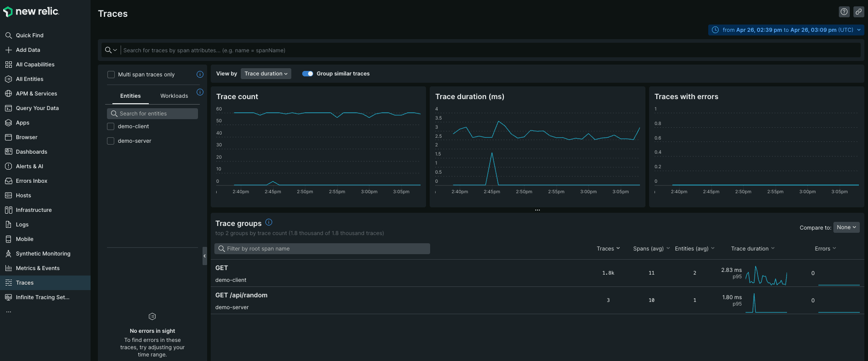This screenshot has height=361, width=868.
Task: Open Quick Find search icon
Action: 8,35
